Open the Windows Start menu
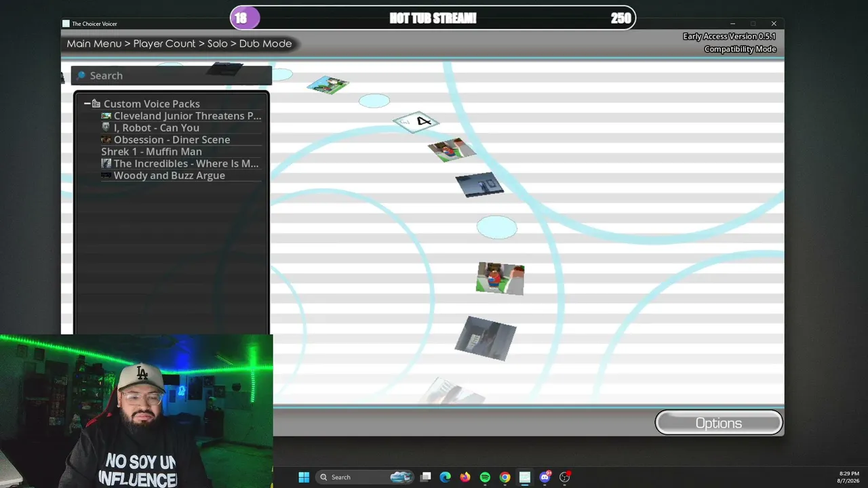This screenshot has height=488, width=868. point(304,477)
